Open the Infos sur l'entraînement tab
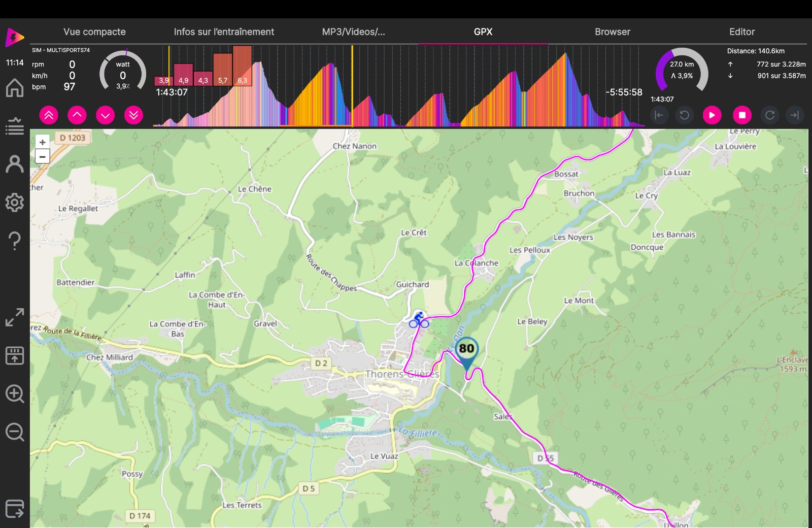 tap(224, 31)
